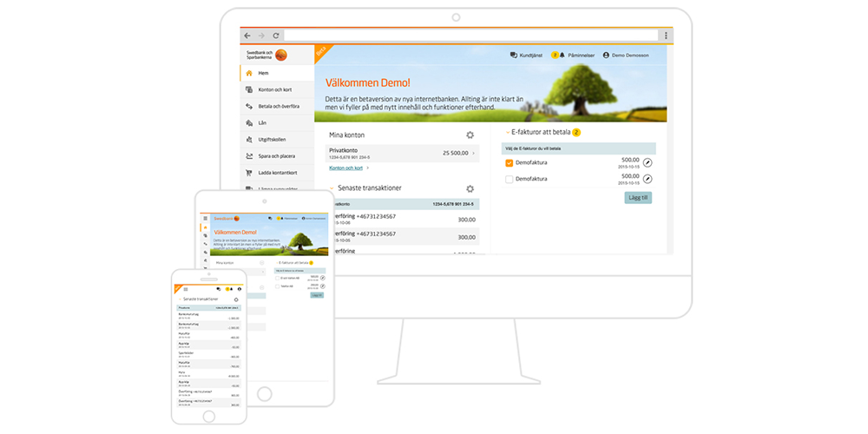Image resolution: width=868 pixels, height=434 pixels.
Task: Open the browser's three-dot menu
Action: 666,36
